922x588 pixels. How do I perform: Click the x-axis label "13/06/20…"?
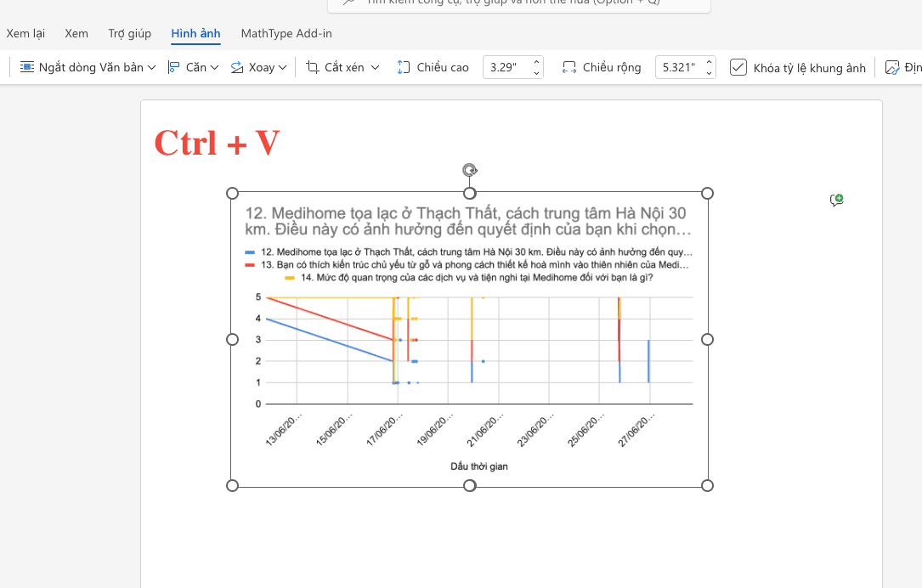point(284,429)
